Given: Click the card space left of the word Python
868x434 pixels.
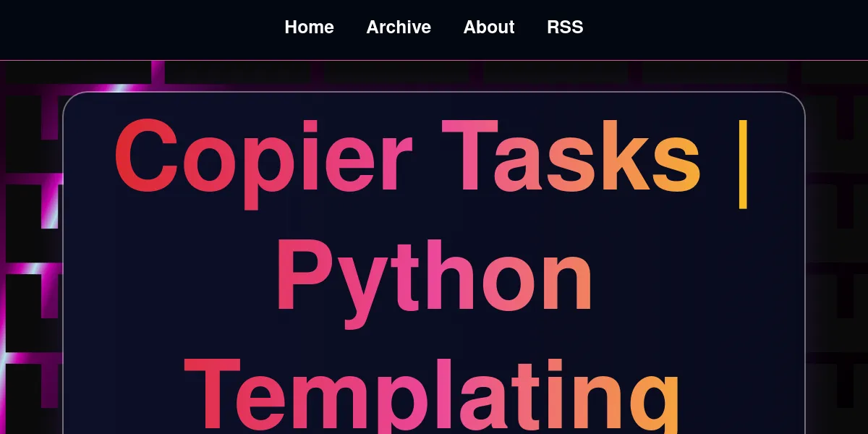Looking at the screenshot, I should 166,278.
